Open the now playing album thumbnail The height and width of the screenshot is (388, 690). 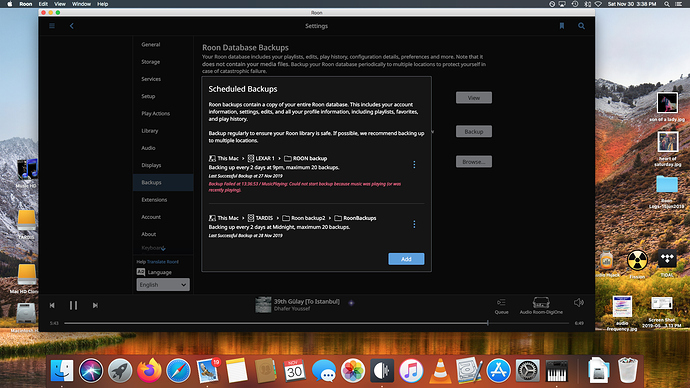tap(263, 304)
